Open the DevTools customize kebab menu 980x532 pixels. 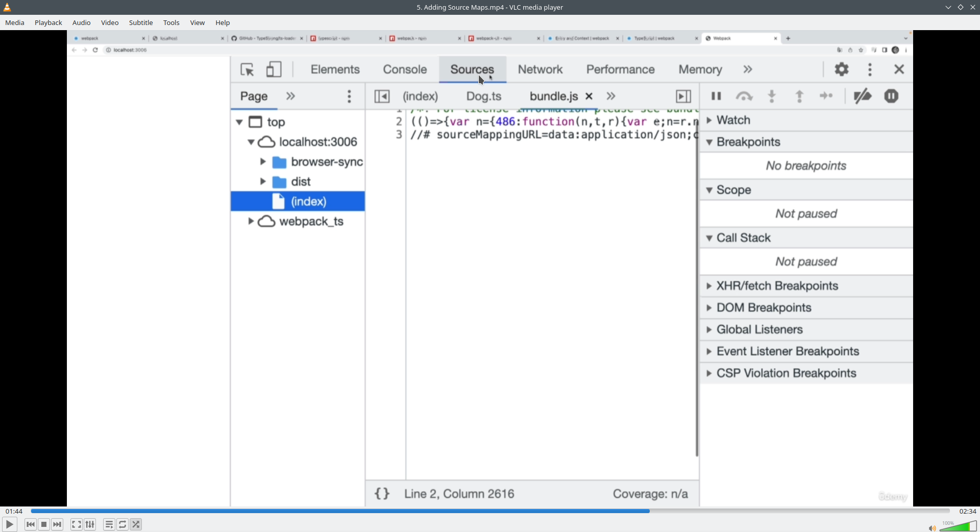point(870,69)
